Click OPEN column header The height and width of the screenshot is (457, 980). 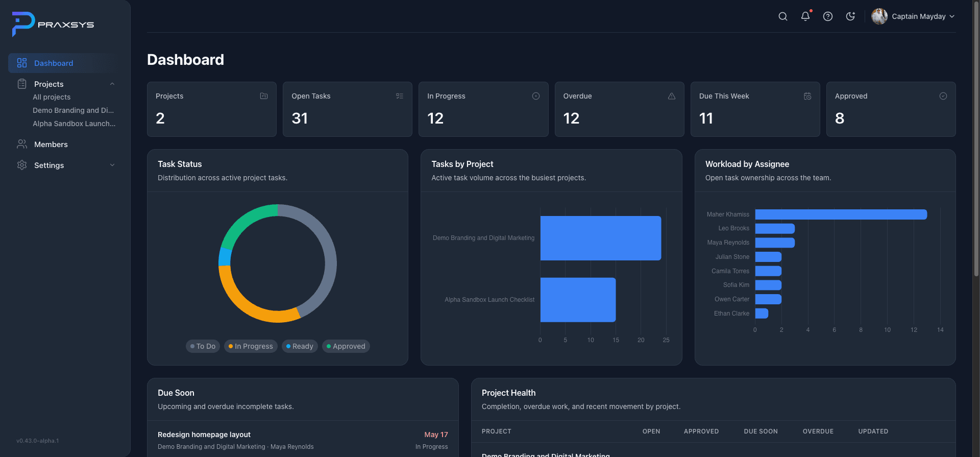click(651, 431)
